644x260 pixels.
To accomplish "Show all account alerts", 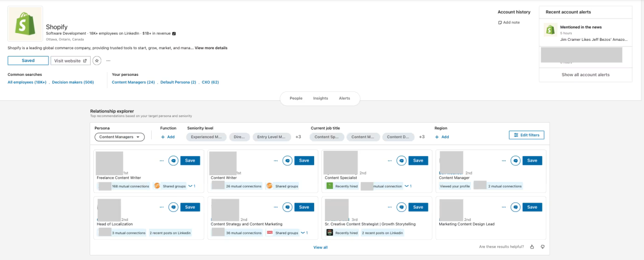I will point(586,75).
